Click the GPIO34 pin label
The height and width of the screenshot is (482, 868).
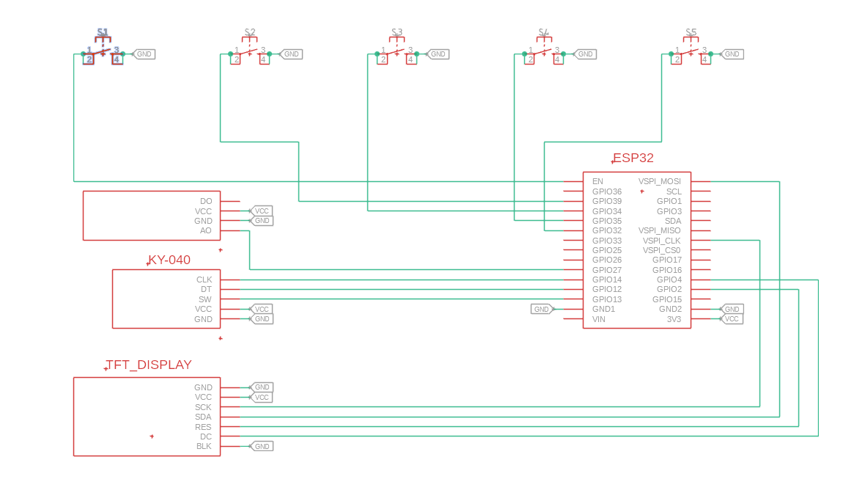coord(607,211)
